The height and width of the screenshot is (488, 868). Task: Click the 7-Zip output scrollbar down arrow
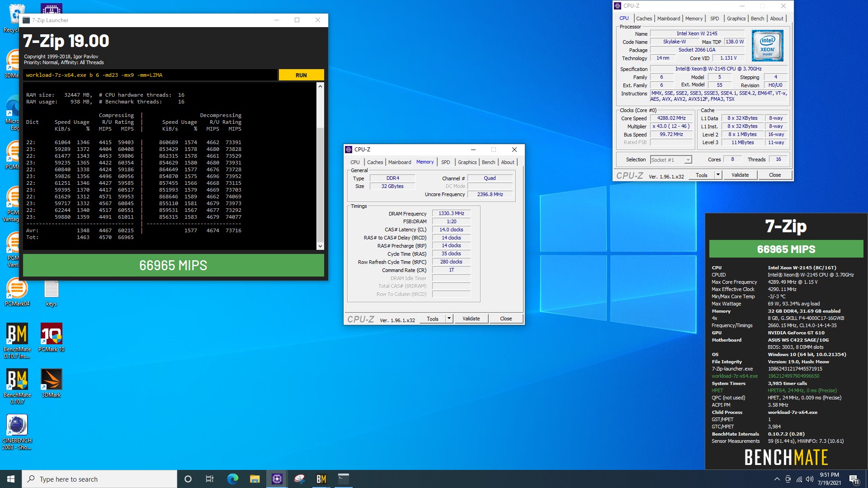tap(320, 246)
